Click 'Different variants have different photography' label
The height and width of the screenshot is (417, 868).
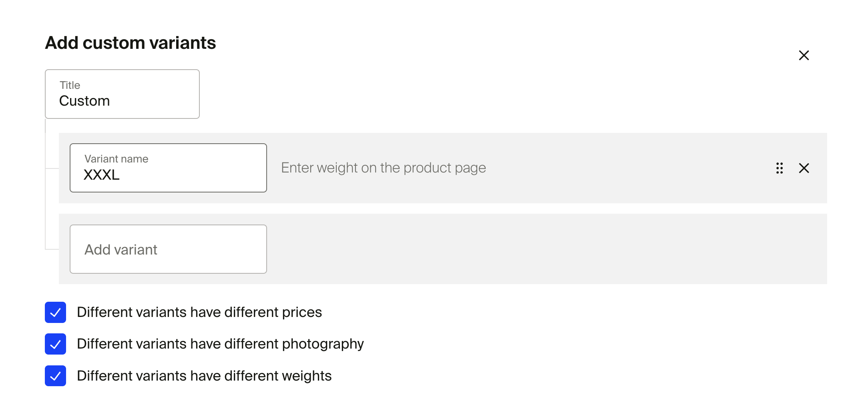click(x=220, y=344)
